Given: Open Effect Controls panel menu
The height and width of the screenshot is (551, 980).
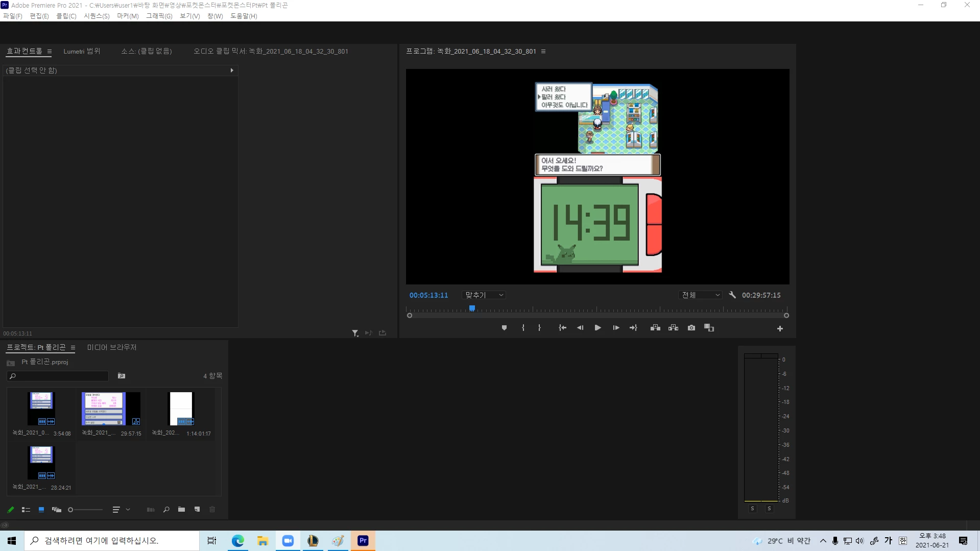Looking at the screenshot, I should pos(50,52).
